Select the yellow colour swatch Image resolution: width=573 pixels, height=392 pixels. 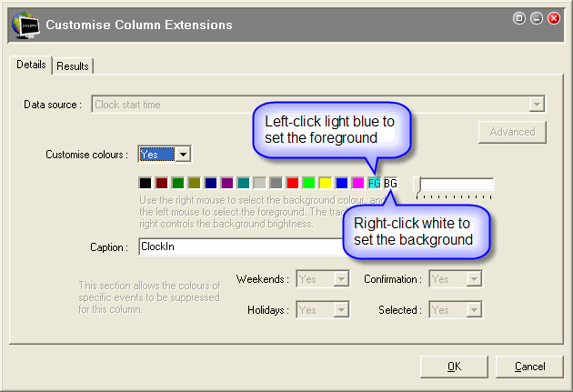coord(326,183)
